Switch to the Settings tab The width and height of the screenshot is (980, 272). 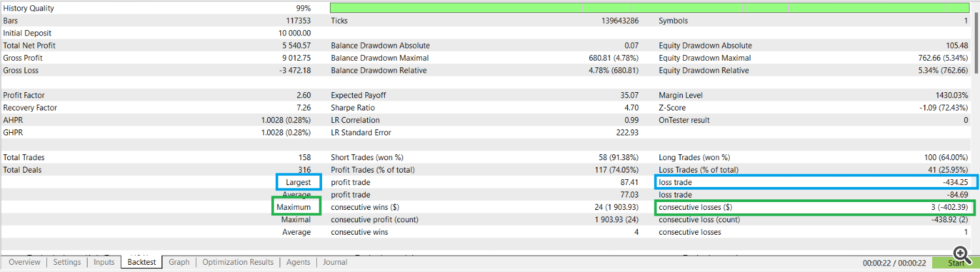(67, 262)
